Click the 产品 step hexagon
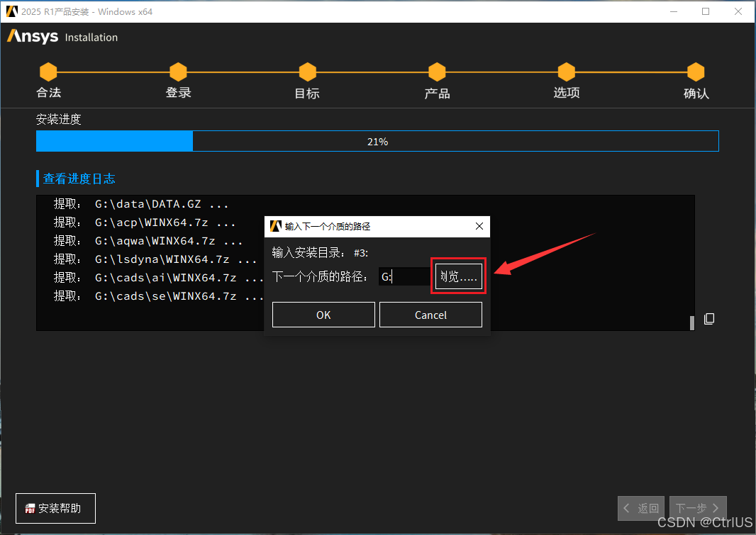Image resolution: width=756 pixels, height=535 pixels. click(x=437, y=72)
